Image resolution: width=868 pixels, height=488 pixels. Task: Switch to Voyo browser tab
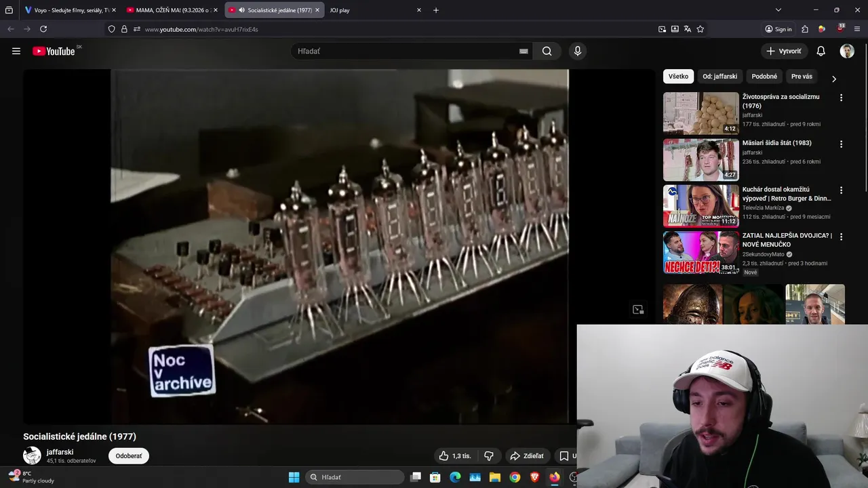(x=69, y=10)
